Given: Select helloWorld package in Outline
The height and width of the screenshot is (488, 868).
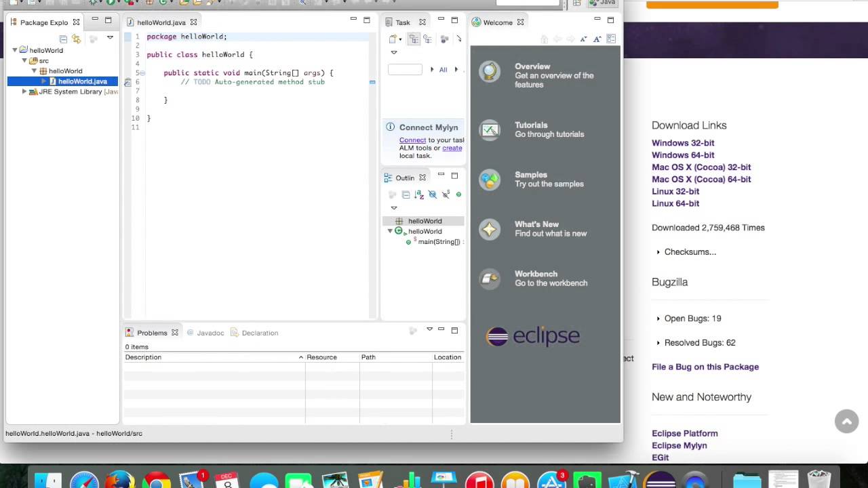Looking at the screenshot, I should click(x=425, y=221).
